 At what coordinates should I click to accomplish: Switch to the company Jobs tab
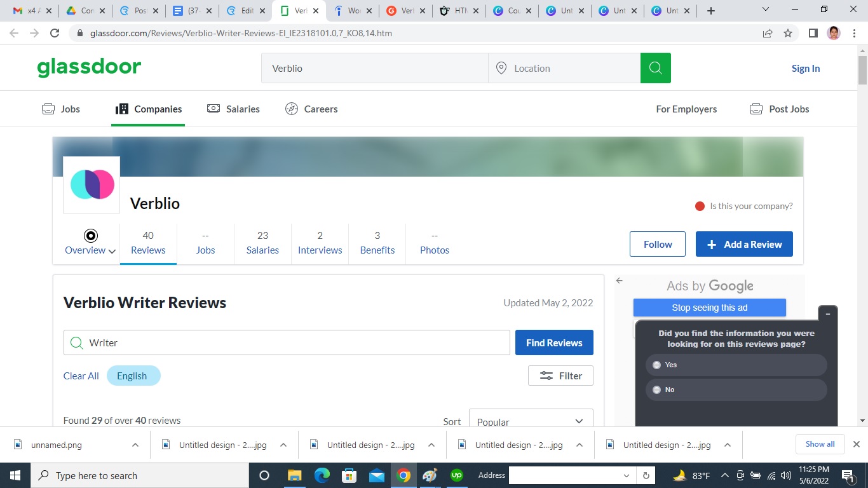tap(205, 243)
